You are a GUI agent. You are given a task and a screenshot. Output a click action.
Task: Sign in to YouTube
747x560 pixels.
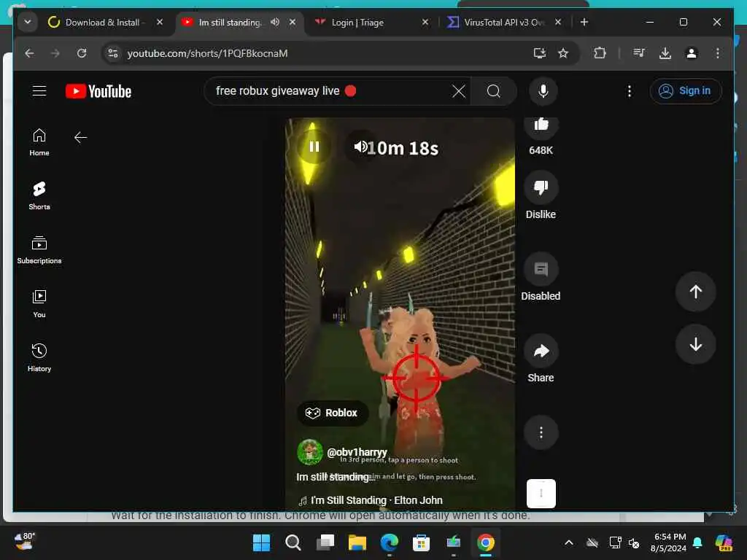pyautogui.click(x=685, y=91)
